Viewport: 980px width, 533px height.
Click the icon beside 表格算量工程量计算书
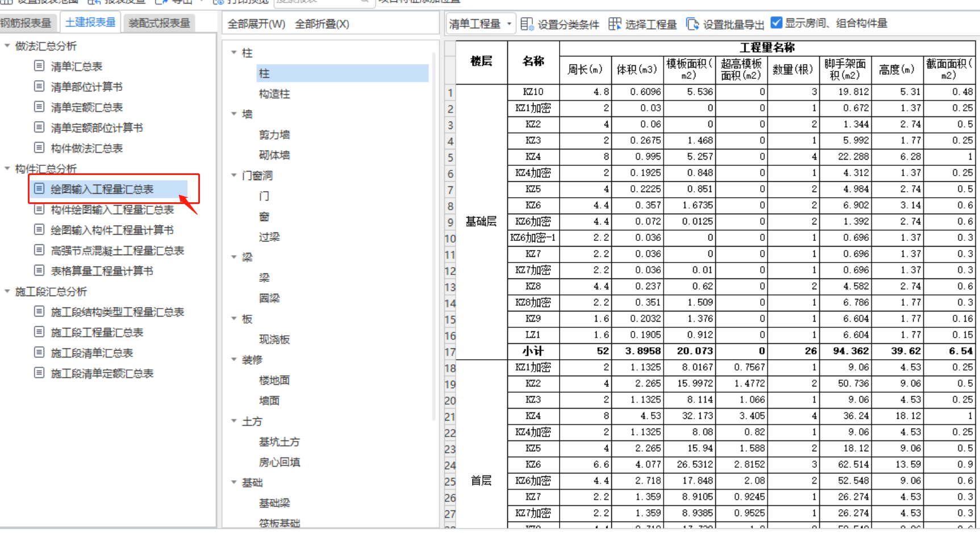[39, 270]
